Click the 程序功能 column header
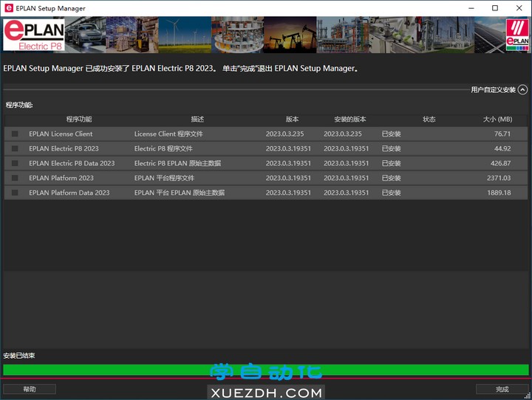The height and width of the screenshot is (400, 532). pos(79,120)
